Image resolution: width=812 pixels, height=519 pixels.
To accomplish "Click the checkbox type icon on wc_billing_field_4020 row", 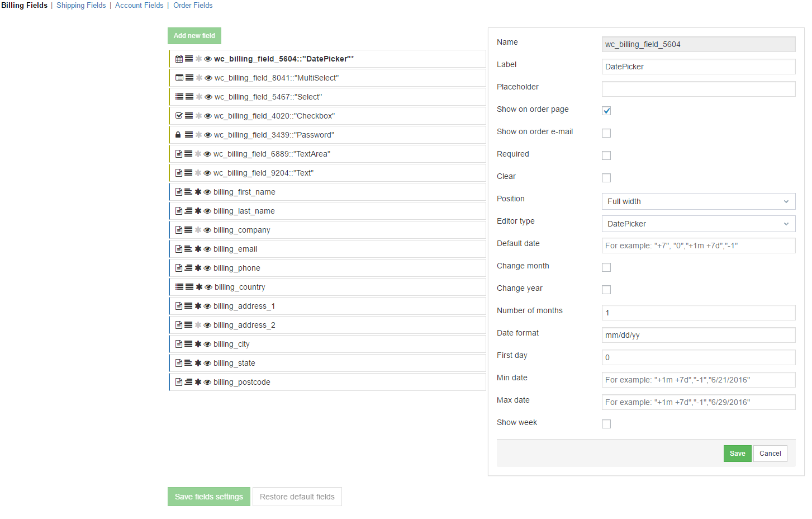I will 179,116.
